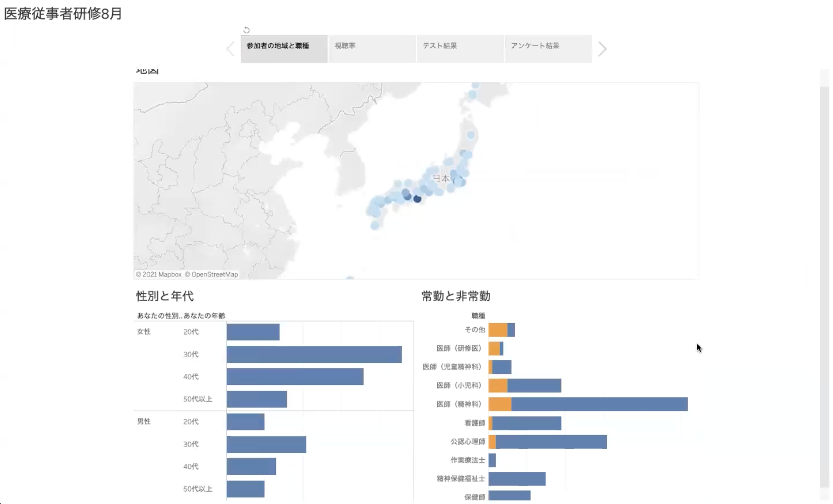The image size is (833, 504).
Task: Select the 女性 30代 bar
Action: click(314, 354)
